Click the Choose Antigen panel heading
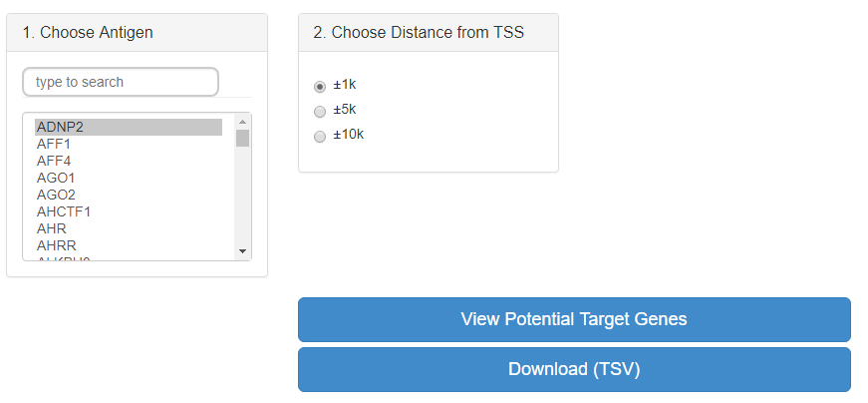Viewport: 868px width, 403px height. tap(97, 33)
